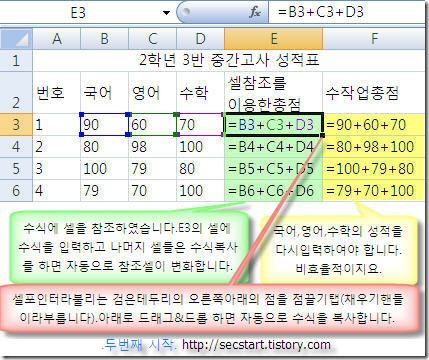Select column C header
The height and width of the screenshot is (360, 429).
click(x=152, y=39)
